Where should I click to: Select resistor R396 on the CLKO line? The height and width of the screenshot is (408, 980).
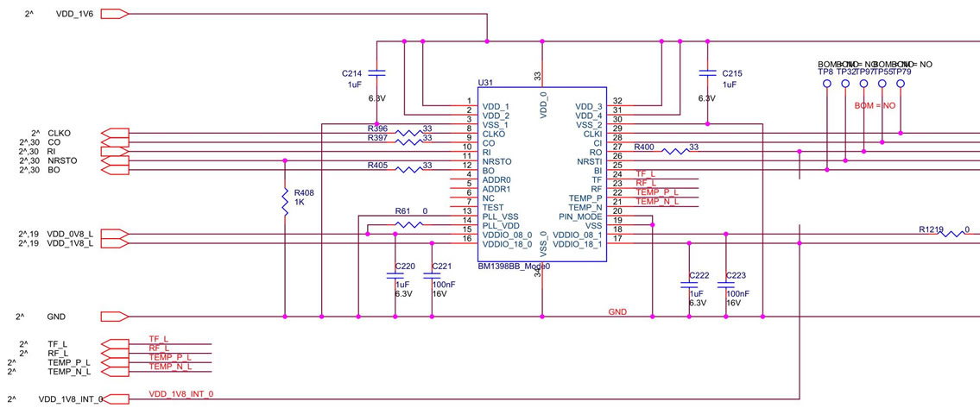click(x=408, y=133)
